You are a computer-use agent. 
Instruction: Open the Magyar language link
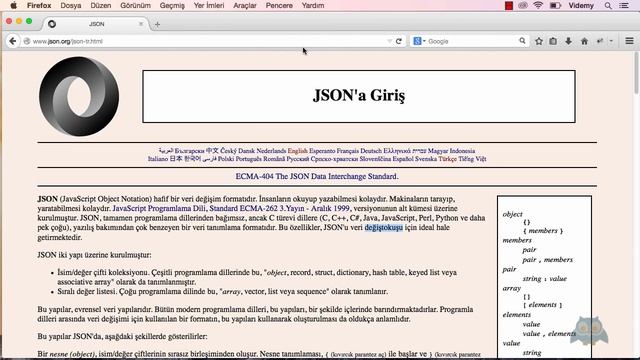coord(438,151)
